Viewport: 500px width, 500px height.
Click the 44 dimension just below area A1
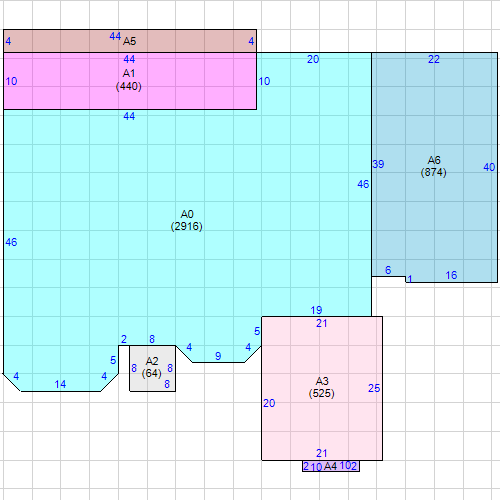pos(129,116)
